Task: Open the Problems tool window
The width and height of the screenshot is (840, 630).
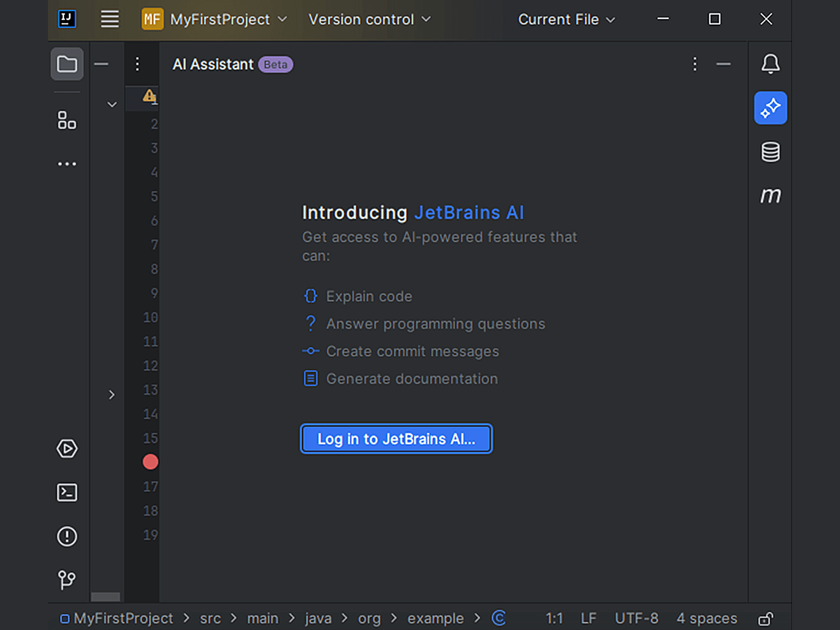Action: [x=67, y=536]
